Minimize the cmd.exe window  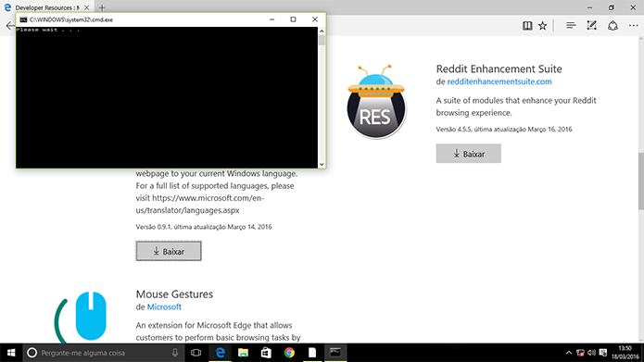(x=271, y=19)
